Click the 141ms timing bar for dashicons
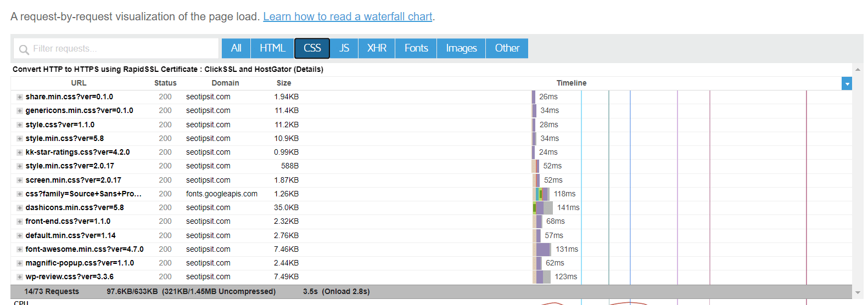Screen dimensions: 868x305 [x=543, y=207]
